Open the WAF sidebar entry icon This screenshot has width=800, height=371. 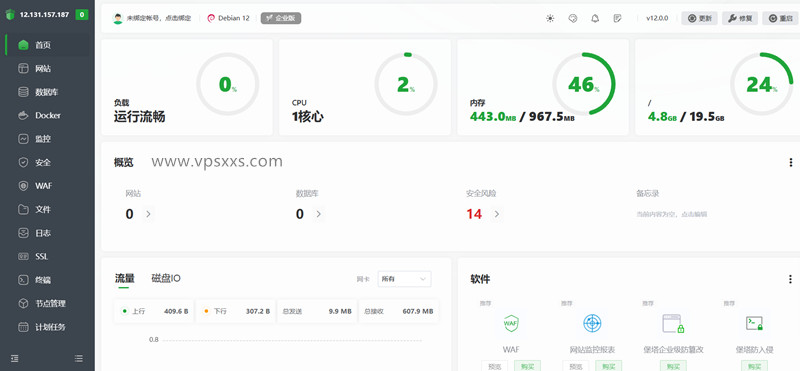(23, 186)
